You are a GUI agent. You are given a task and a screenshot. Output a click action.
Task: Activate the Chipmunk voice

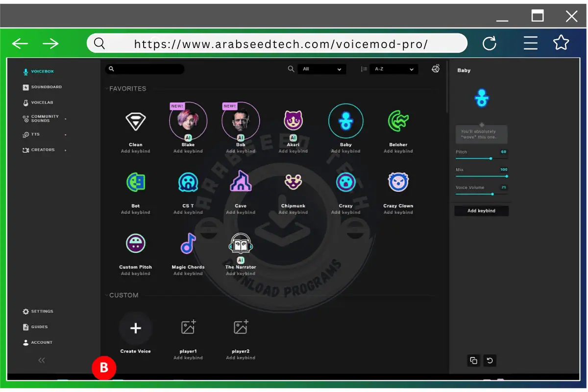pos(293,181)
